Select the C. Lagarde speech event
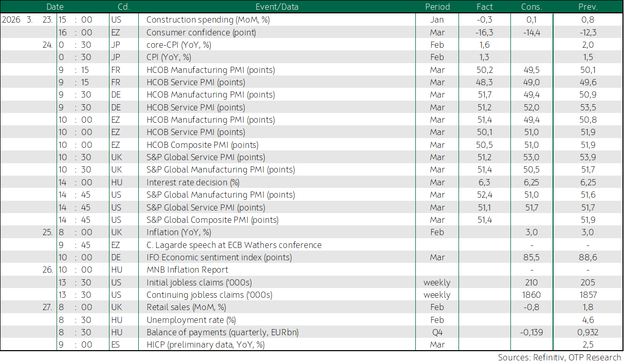Image resolution: width=624 pixels, height=364 pixels. pyautogui.click(x=234, y=245)
